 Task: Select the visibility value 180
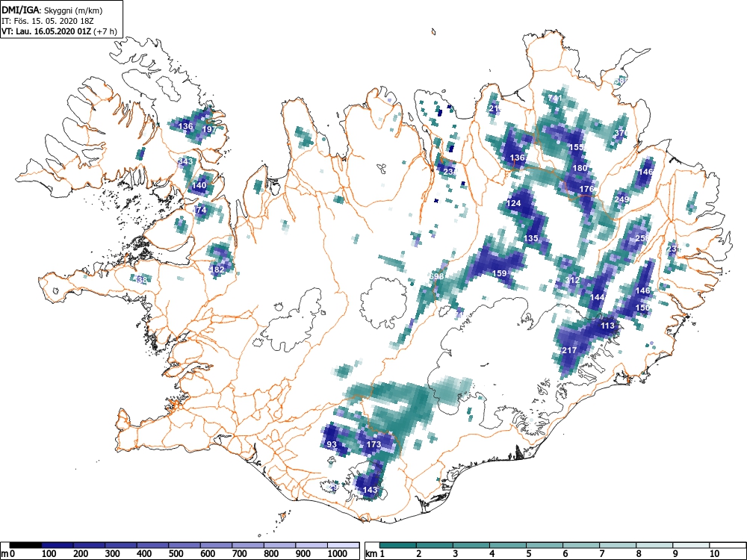pyautogui.click(x=580, y=169)
